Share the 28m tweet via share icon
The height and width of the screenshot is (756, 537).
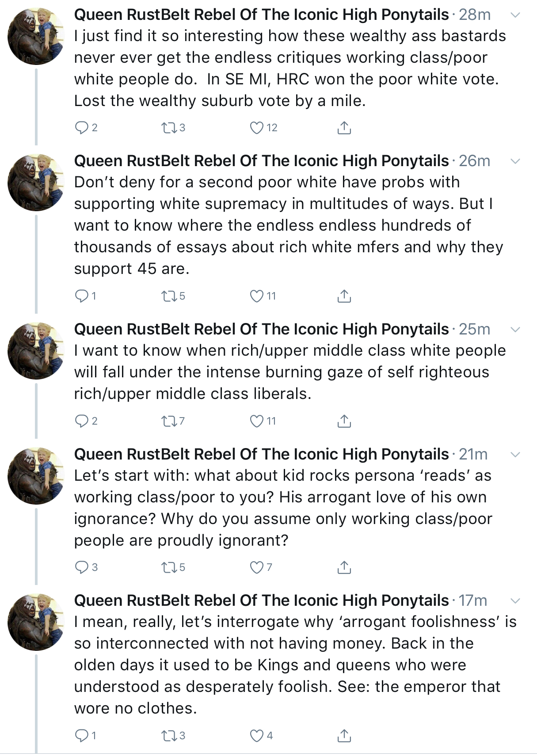[344, 127]
